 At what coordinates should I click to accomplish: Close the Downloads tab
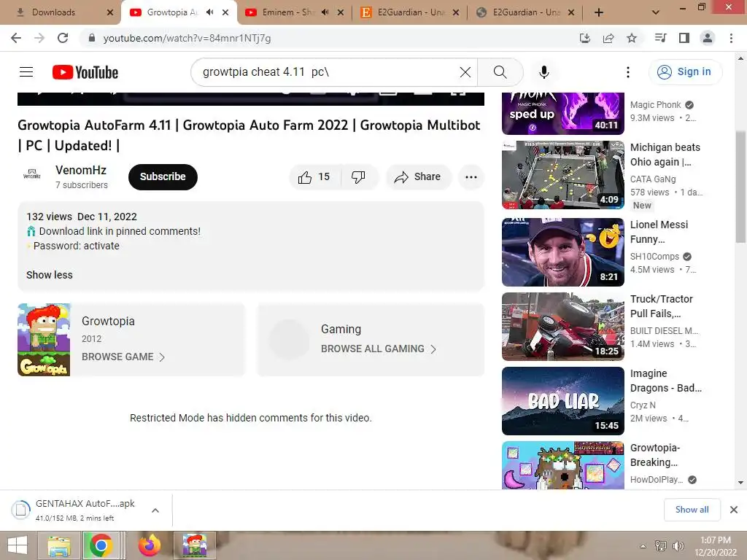coord(110,12)
